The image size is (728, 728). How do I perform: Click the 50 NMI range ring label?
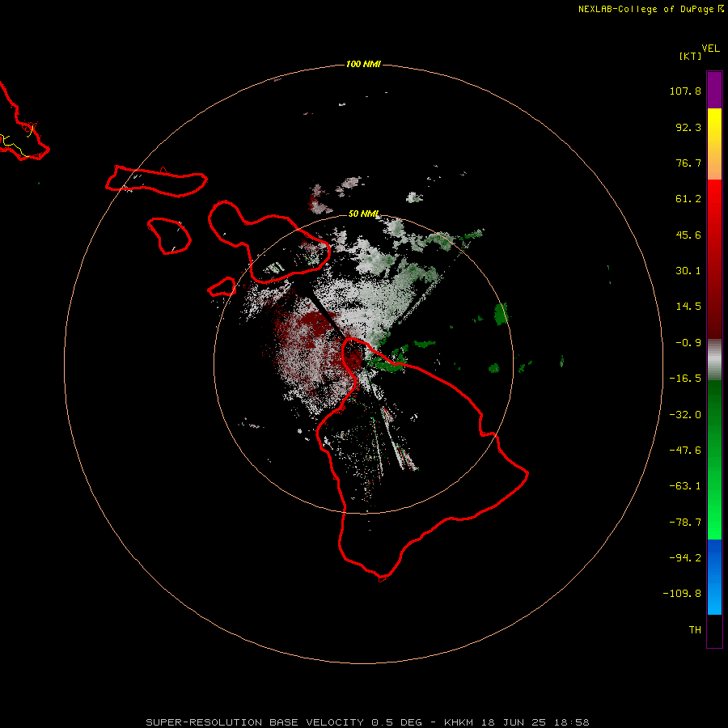pos(363,214)
